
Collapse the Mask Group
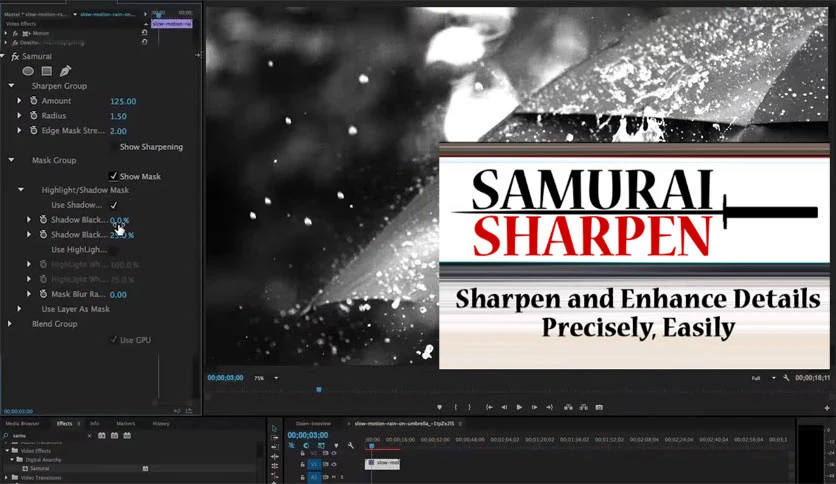[11, 160]
